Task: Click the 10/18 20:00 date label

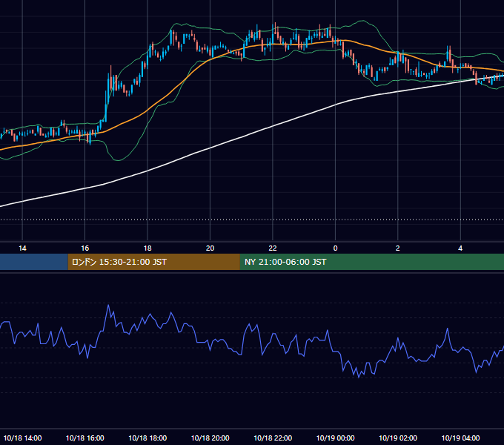Action: click(x=210, y=438)
